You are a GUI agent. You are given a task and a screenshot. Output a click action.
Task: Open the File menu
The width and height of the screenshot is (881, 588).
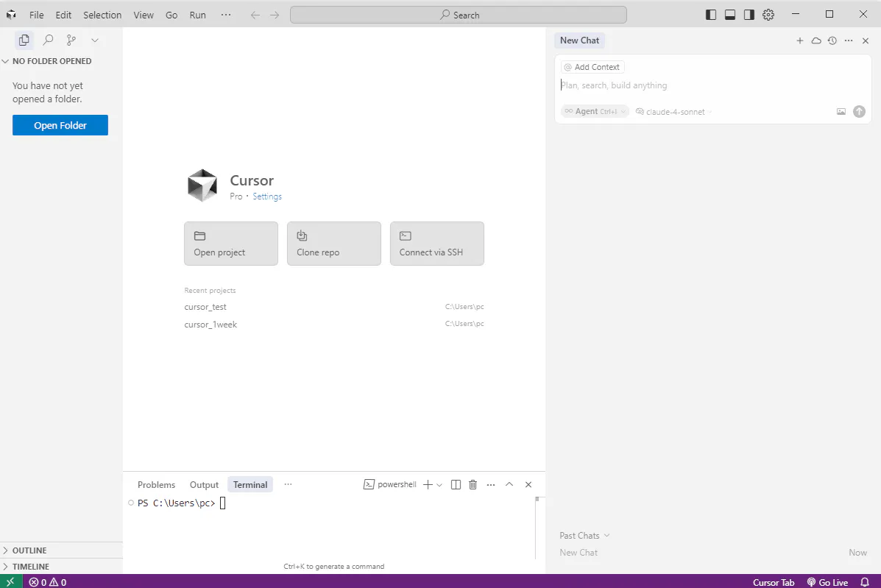[37, 15]
